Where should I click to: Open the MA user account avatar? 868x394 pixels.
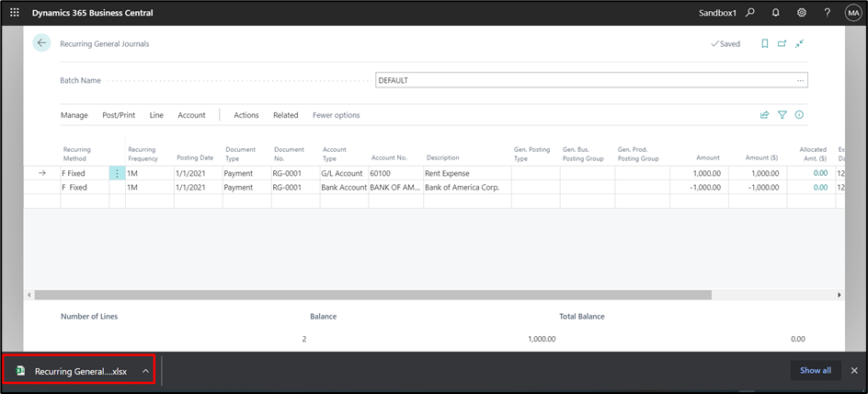(x=852, y=12)
